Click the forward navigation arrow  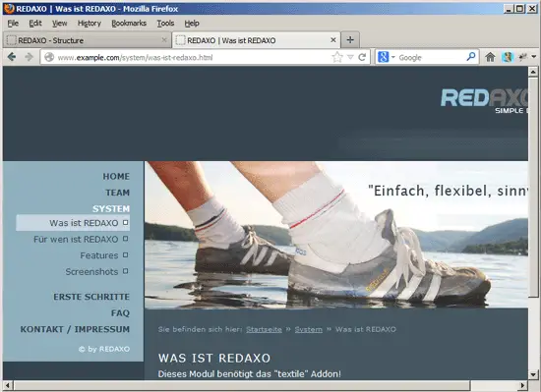click(29, 57)
